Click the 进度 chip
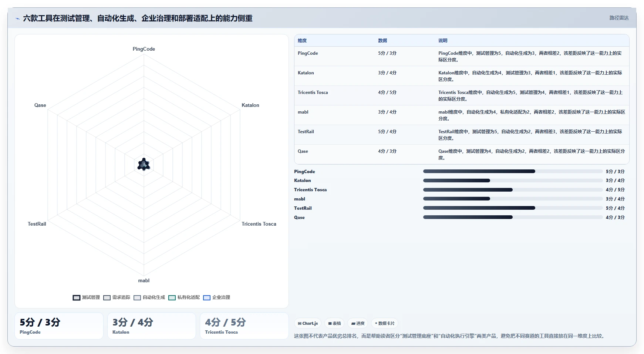The image size is (644, 354). (x=358, y=323)
